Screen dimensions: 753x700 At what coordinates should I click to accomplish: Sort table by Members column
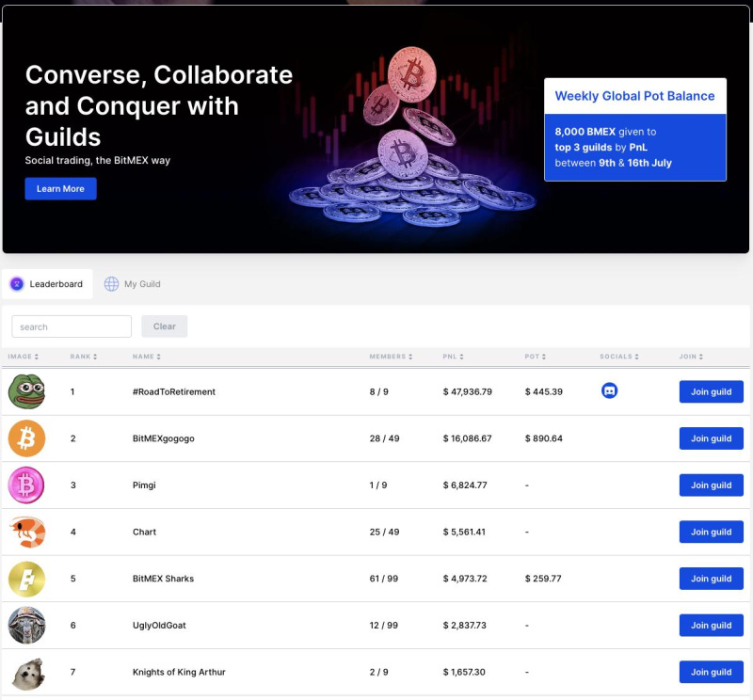click(x=391, y=357)
